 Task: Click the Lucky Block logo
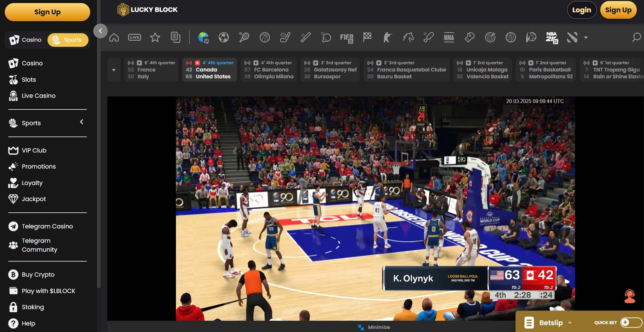click(148, 10)
